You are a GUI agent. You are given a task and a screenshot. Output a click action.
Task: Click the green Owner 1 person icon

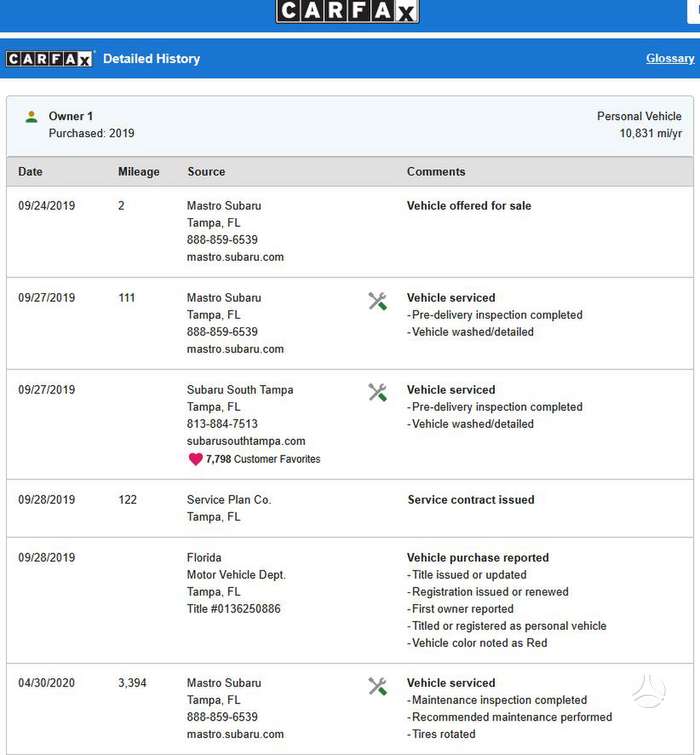tap(31, 117)
